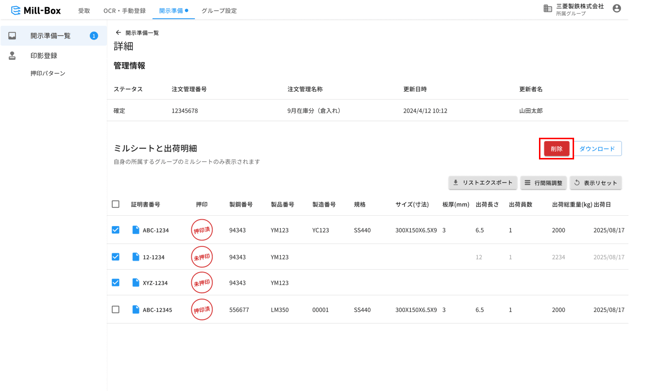
Task: Click SS440 in the ABC-1234 row
Action: point(362,230)
